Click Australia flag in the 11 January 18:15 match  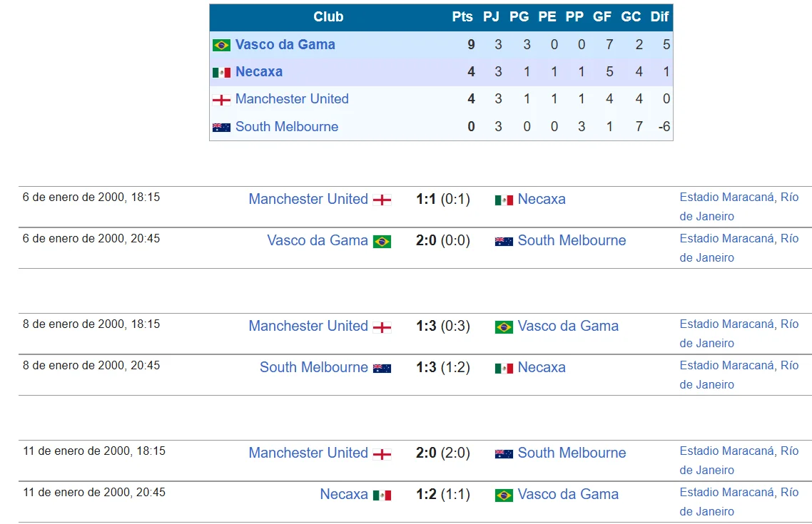click(x=504, y=453)
